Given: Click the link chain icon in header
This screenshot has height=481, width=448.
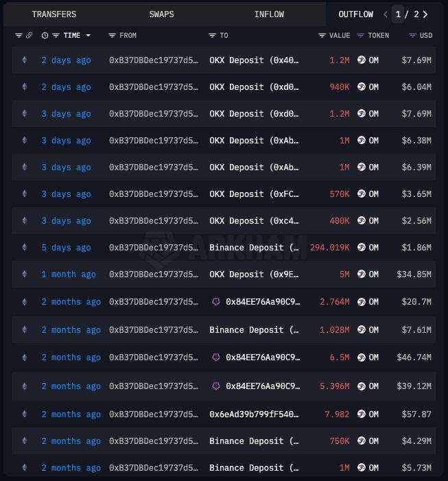Looking at the screenshot, I should [29, 36].
